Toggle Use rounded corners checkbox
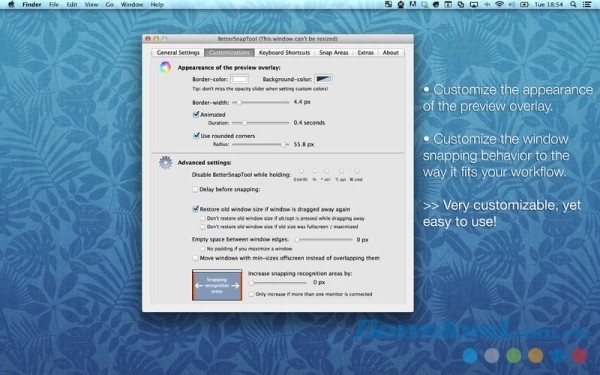The image size is (600, 375). click(x=196, y=135)
